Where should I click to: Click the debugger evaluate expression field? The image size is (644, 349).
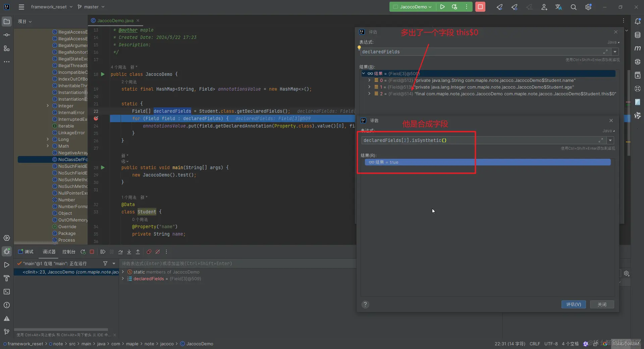click(237, 263)
